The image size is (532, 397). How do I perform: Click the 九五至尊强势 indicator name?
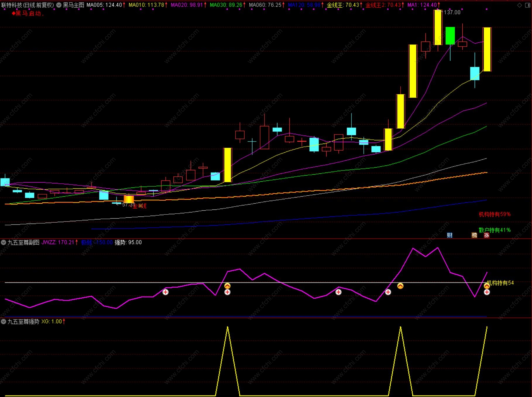coord(23,321)
